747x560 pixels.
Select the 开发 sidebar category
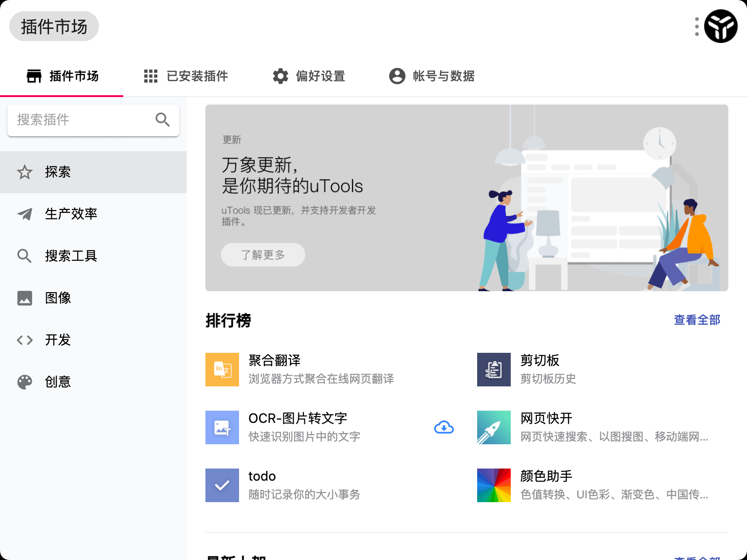click(x=93, y=340)
